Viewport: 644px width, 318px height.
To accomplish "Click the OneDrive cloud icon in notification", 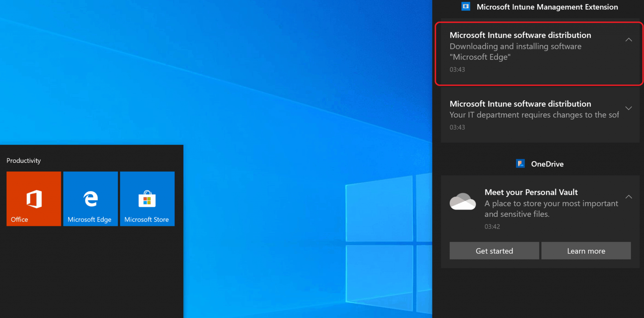I will click(x=463, y=202).
